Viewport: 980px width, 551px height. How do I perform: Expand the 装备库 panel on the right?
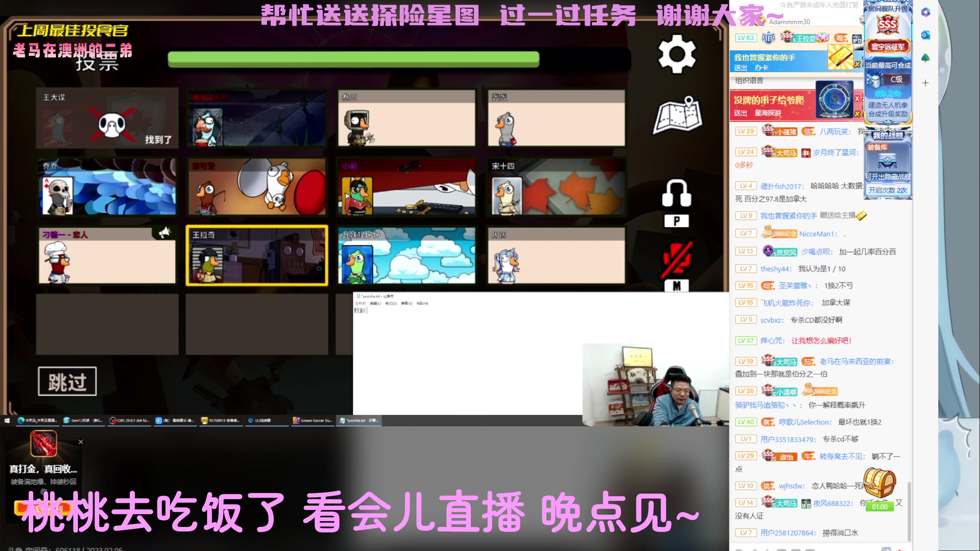click(x=877, y=147)
